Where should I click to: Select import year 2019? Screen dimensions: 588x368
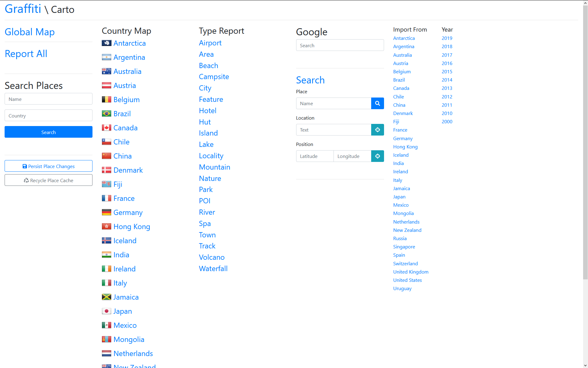(x=447, y=38)
